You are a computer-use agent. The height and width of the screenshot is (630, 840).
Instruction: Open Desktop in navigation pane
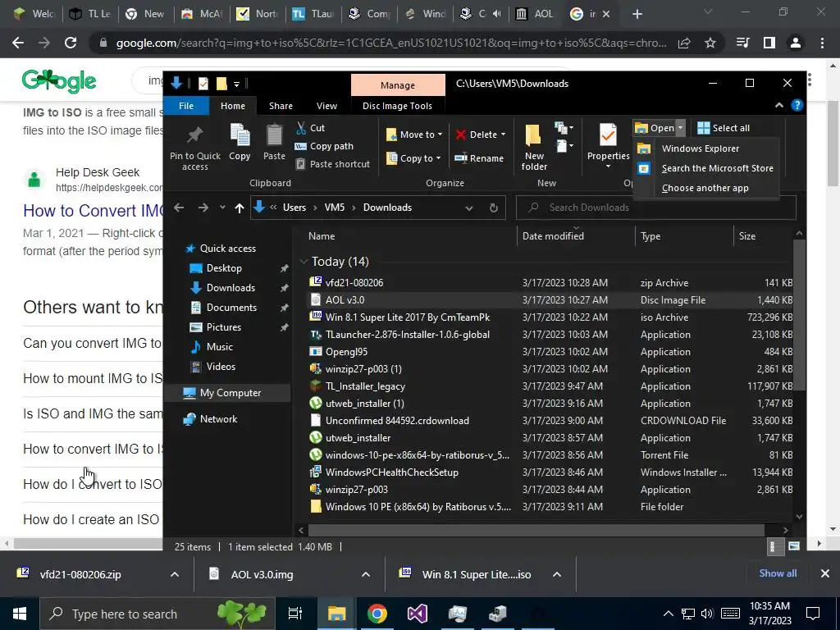pyautogui.click(x=224, y=268)
